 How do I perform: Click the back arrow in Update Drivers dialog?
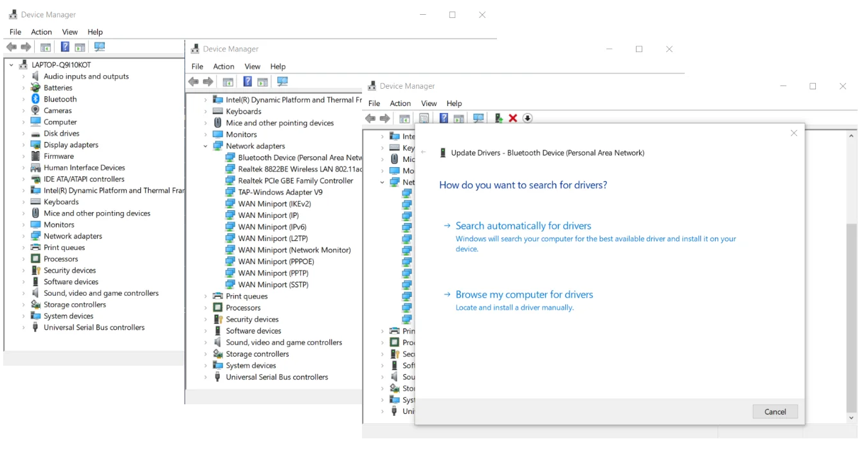tap(424, 152)
